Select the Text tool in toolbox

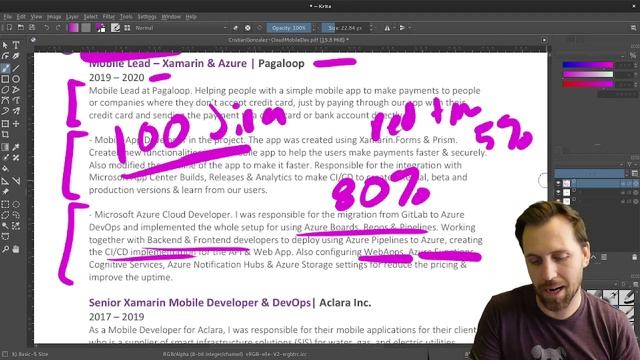pos(16,45)
